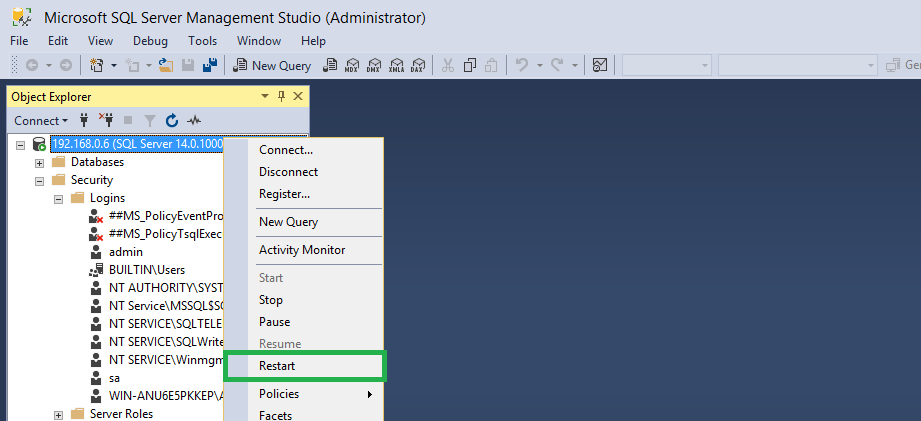Click the Undo arrow icon
The width and height of the screenshot is (921, 421).
click(x=522, y=65)
